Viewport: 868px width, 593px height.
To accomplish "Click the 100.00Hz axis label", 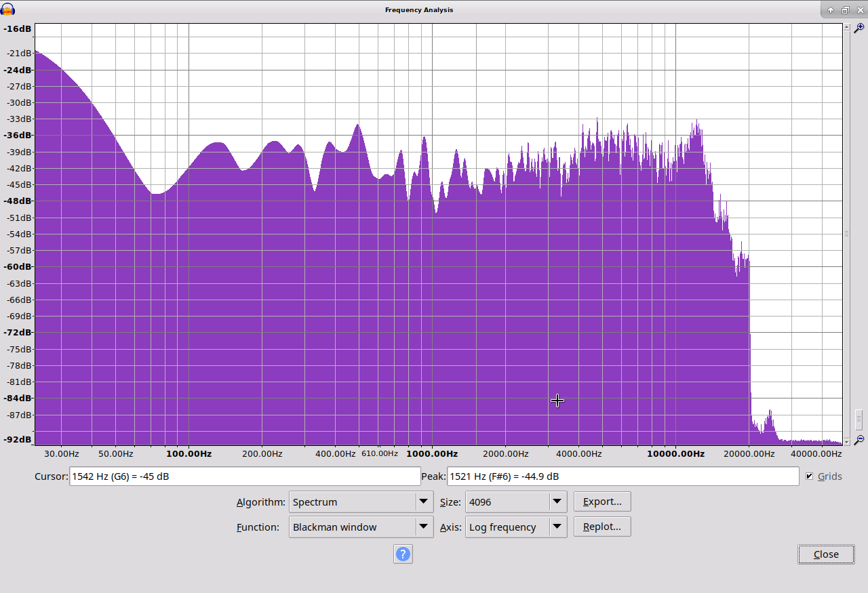I will 189,453.
